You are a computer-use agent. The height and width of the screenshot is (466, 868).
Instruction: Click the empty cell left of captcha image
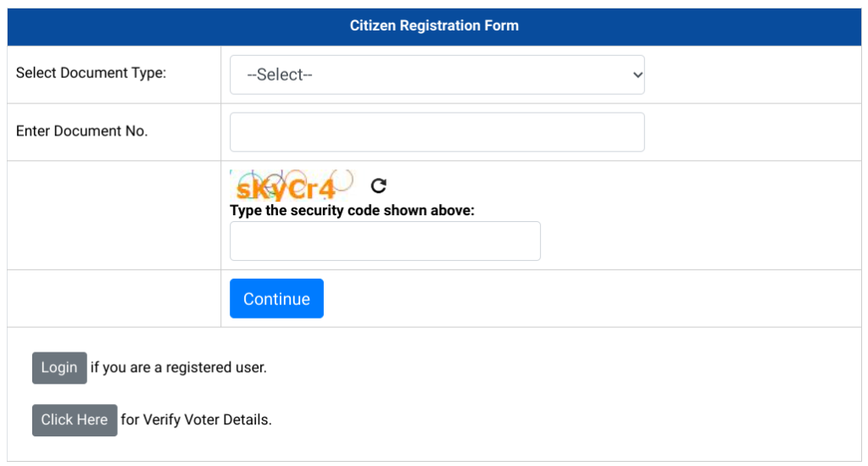(114, 215)
